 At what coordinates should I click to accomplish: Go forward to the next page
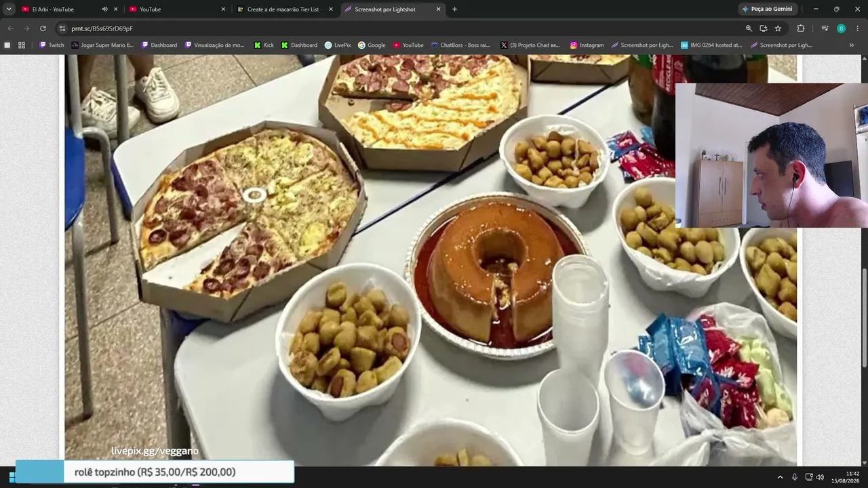click(x=26, y=28)
